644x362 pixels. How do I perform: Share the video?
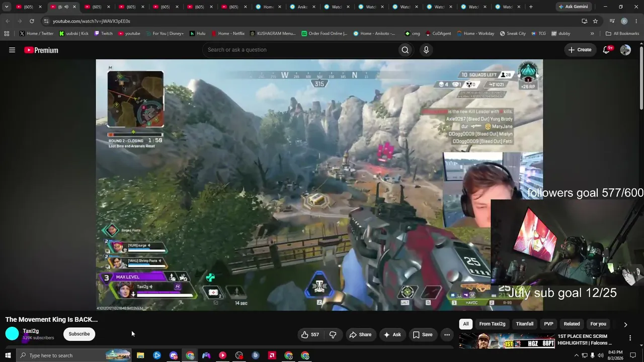(360, 335)
